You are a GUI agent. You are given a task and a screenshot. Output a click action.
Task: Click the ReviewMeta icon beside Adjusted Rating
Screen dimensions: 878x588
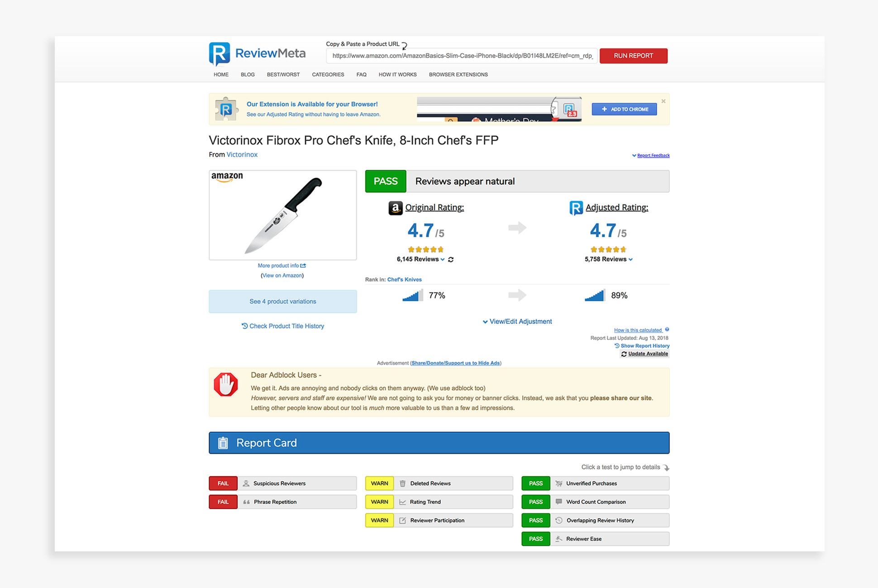[x=576, y=208]
